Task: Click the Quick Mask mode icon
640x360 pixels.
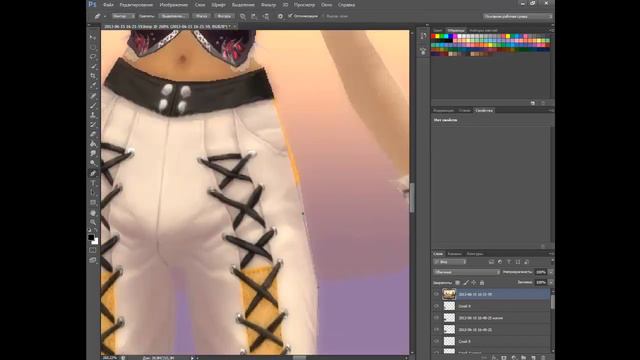Action: coord(93,250)
